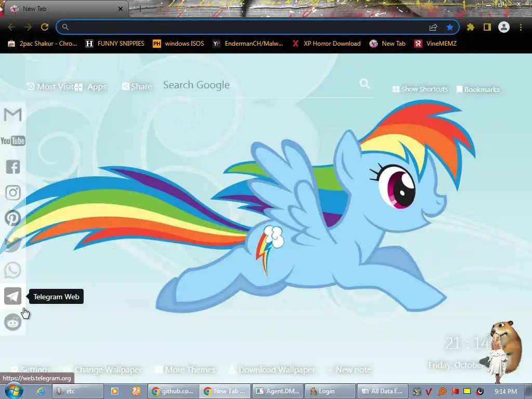Toggle the Chrome side panel
This screenshot has height=399, width=532.
[487, 27]
